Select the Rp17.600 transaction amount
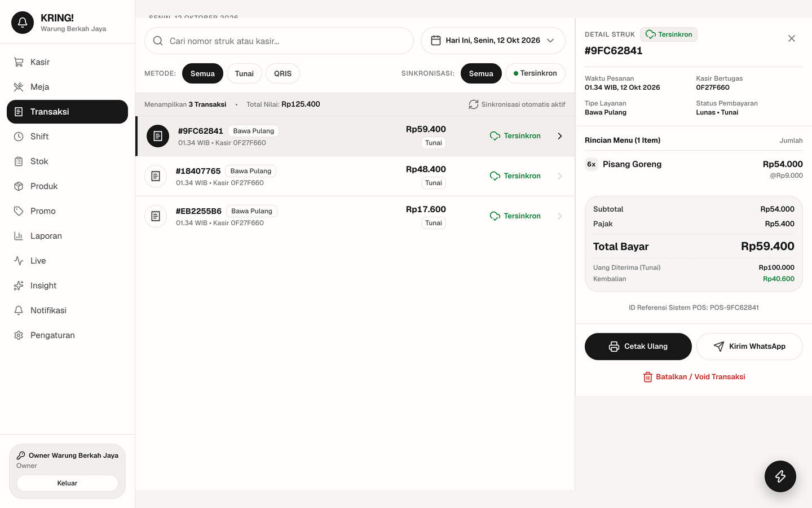The height and width of the screenshot is (508, 812). pyautogui.click(x=426, y=209)
